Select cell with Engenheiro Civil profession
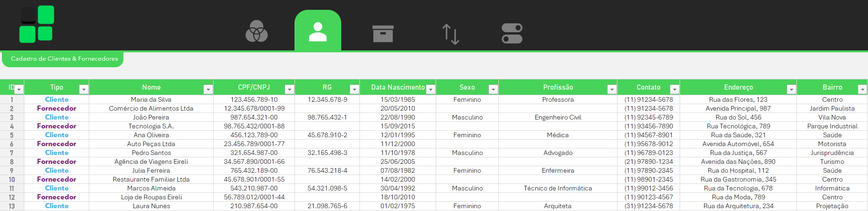 [x=558, y=117]
